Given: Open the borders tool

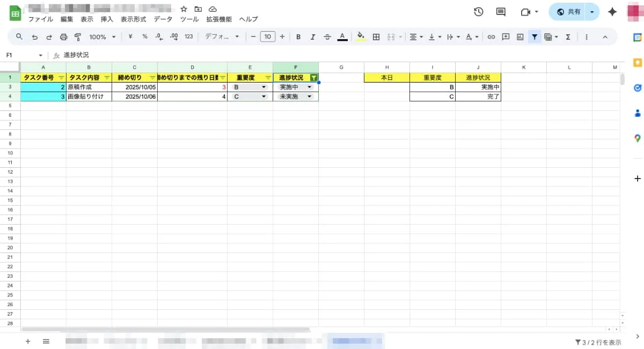Looking at the screenshot, I should 376,37.
